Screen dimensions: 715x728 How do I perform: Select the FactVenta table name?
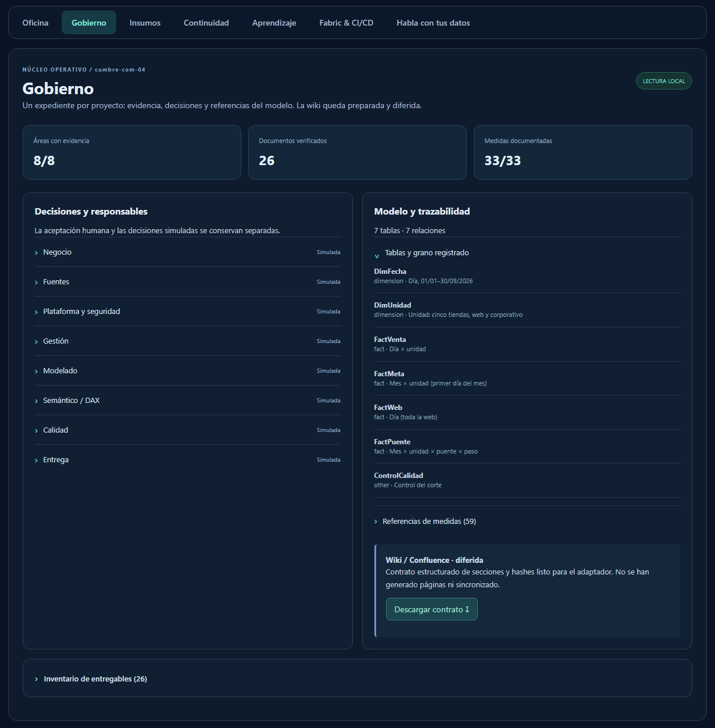coord(390,340)
